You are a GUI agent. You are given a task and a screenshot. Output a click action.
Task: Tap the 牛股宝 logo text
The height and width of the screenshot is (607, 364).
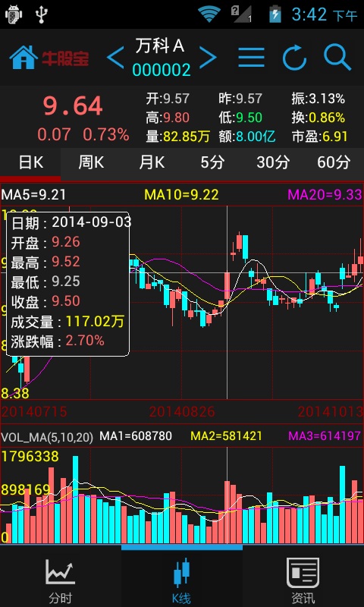[x=65, y=58]
